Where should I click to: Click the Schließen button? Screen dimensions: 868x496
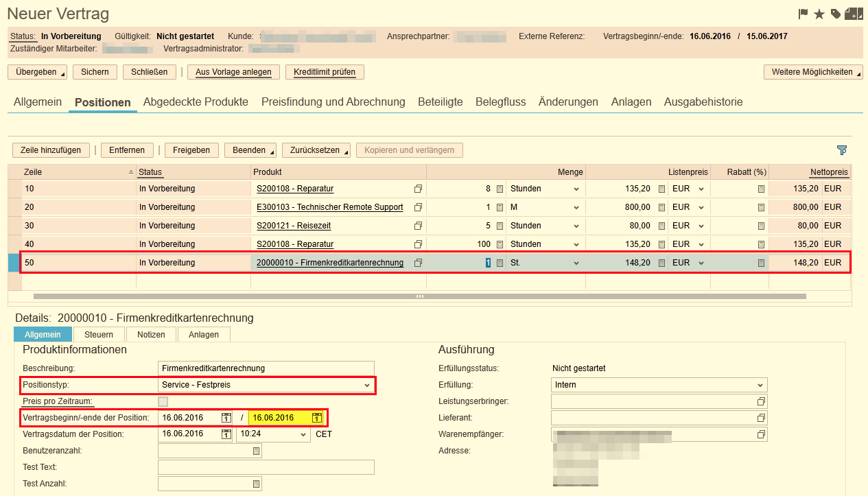tap(150, 72)
